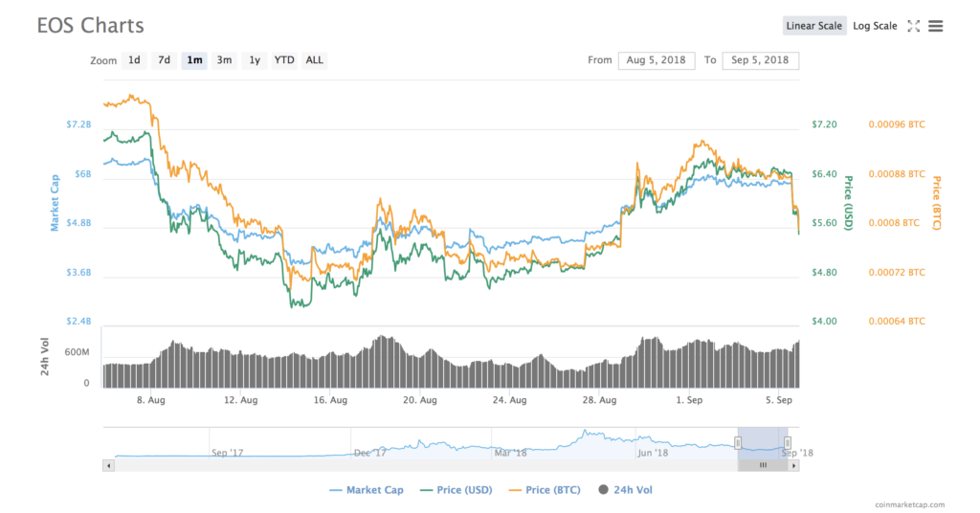This screenshot has width=980, height=513.
Task: Click the fullscreen expand icon
Action: pyautogui.click(x=913, y=26)
